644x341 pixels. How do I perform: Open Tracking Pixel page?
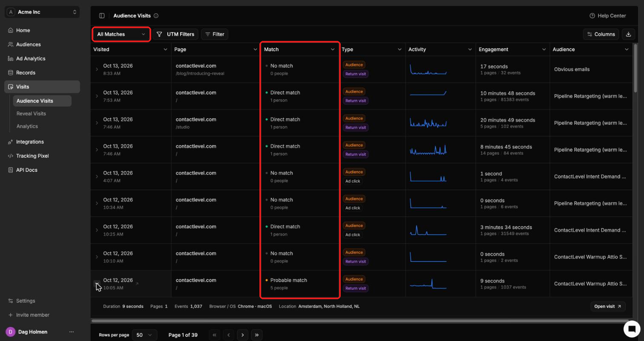click(43, 156)
